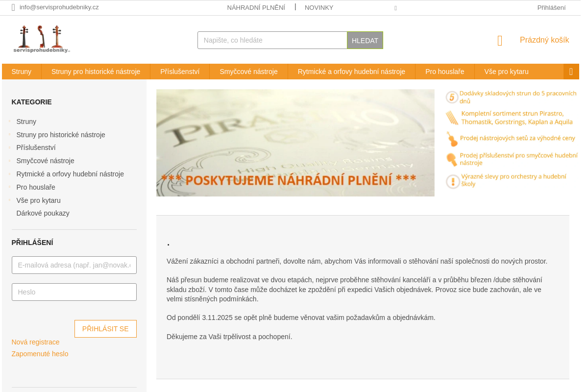Click the Pirastro náhradní plnění banner

click(295, 143)
